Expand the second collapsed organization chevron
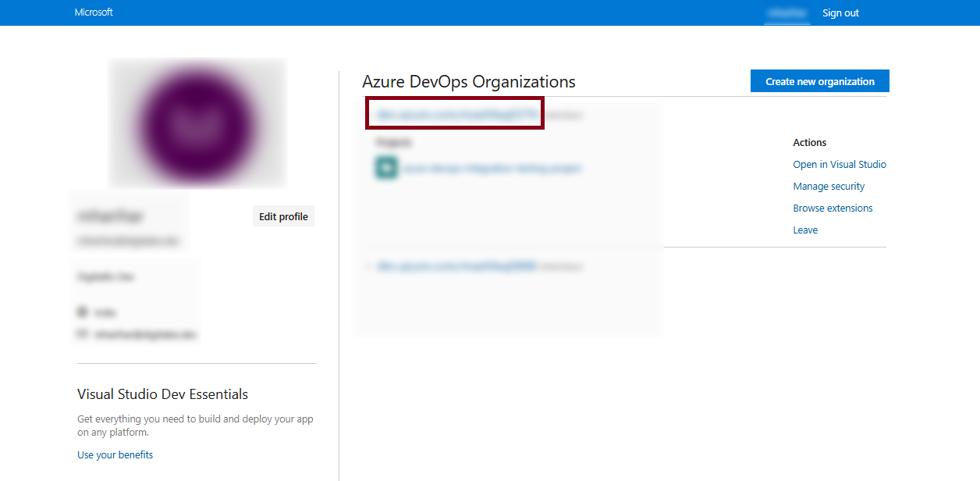The height and width of the screenshot is (481, 980). pos(367,267)
